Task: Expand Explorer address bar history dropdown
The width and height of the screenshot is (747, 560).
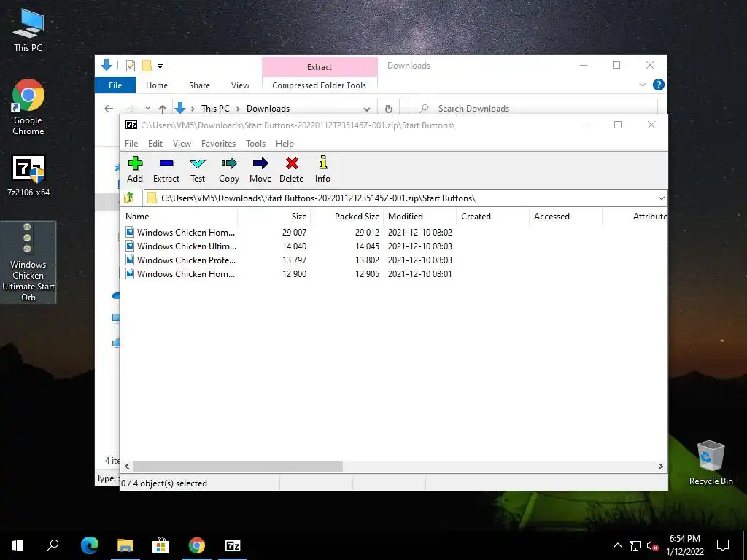Action: 366,109
